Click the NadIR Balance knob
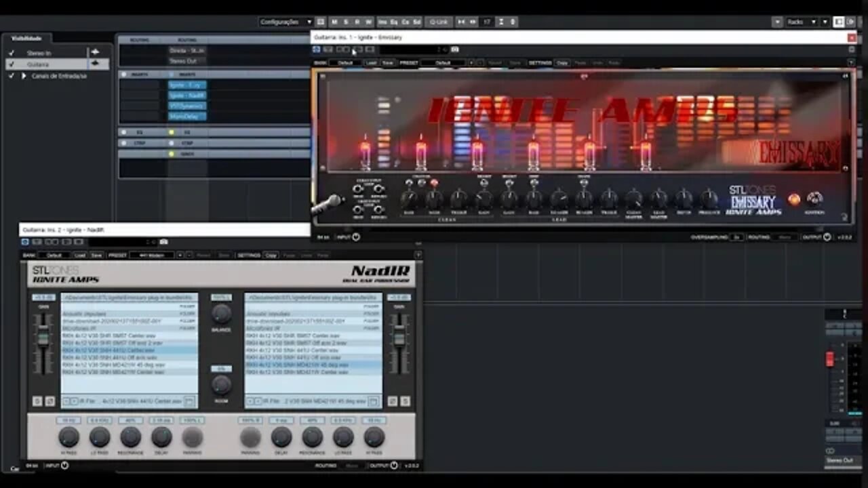 pyautogui.click(x=221, y=313)
